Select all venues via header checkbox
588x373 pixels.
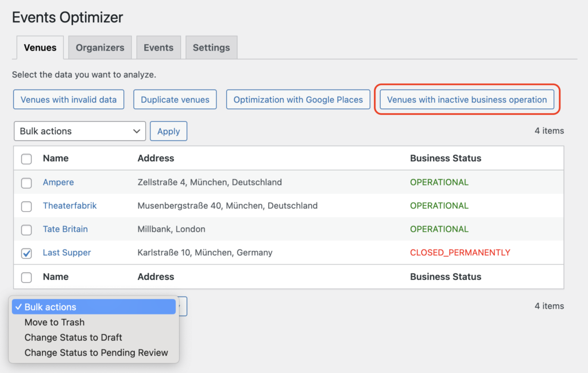26,159
